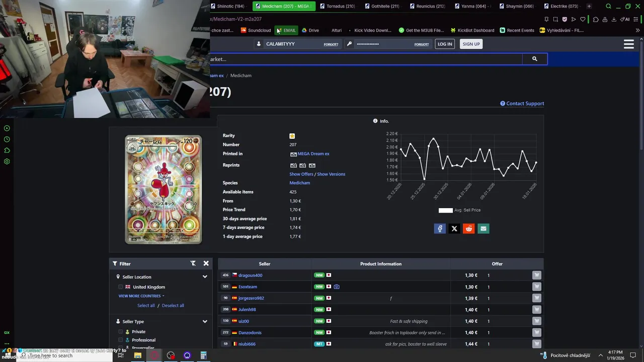Tick the Professional seller type checkbox
Viewport: 644px width, 362px height.
click(x=120, y=340)
